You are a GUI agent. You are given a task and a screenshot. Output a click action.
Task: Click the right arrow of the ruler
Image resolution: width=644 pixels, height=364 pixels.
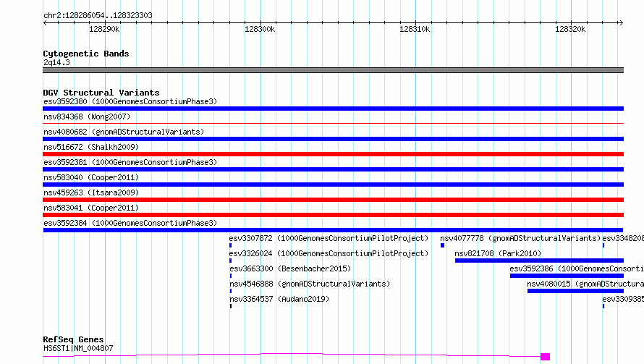pos(621,23)
